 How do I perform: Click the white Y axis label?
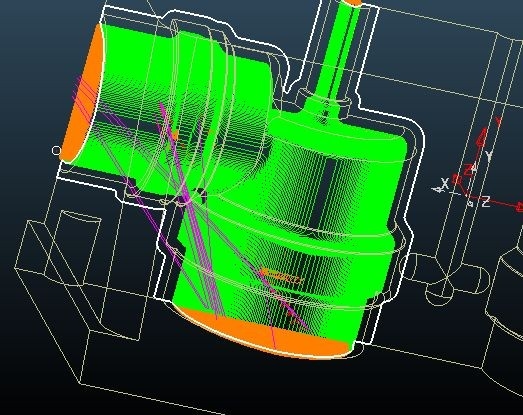pyautogui.click(x=489, y=156)
